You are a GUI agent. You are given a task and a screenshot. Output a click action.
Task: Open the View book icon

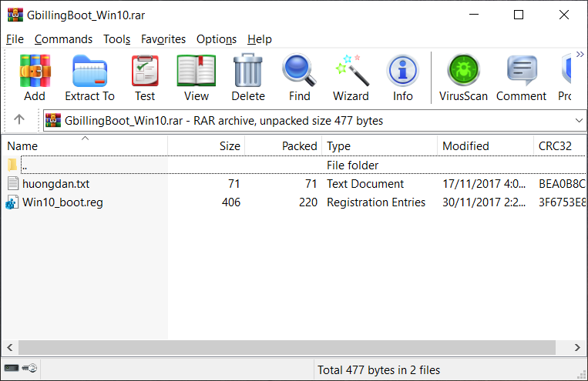(x=196, y=71)
